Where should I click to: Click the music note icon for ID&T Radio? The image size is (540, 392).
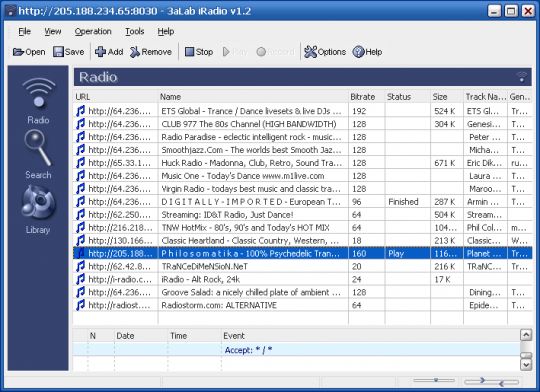click(x=81, y=215)
